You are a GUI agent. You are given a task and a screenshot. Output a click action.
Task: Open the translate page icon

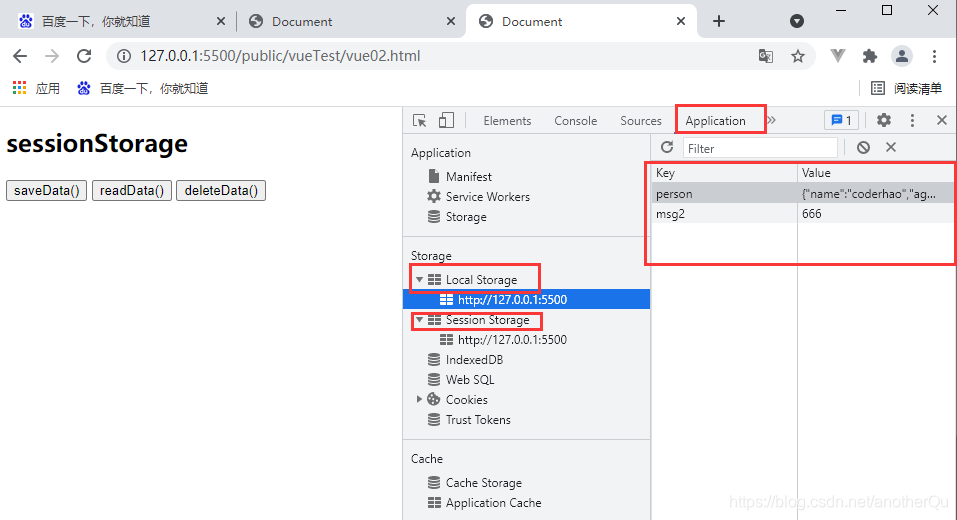[x=765, y=56]
